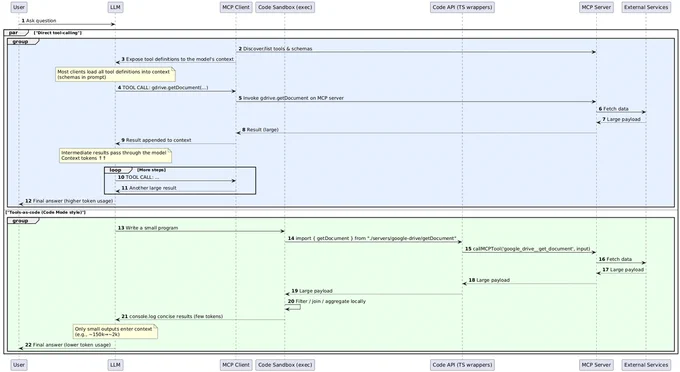The height and width of the screenshot is (372, 680).
Task: Click message 9 'Result appended to context'
Action: coord(156,140)
